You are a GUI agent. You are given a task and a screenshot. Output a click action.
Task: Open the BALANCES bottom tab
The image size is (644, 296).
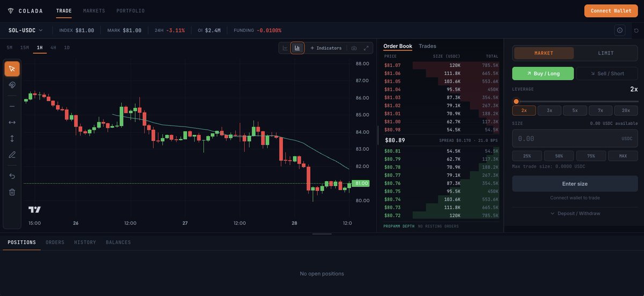click(118, 242)
